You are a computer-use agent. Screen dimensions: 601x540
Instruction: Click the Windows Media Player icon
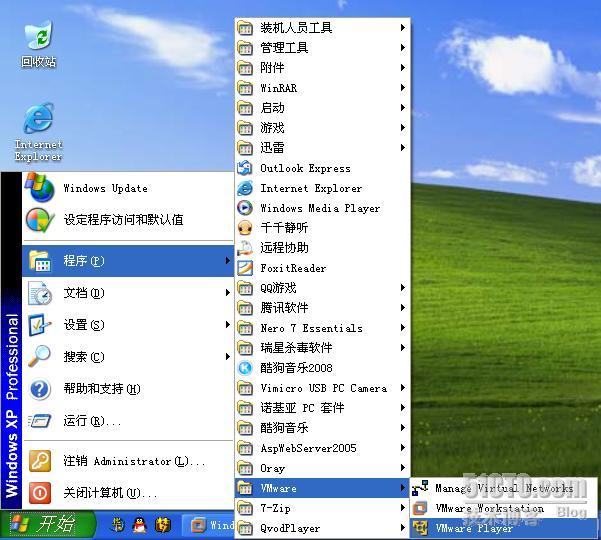[245, 208]
